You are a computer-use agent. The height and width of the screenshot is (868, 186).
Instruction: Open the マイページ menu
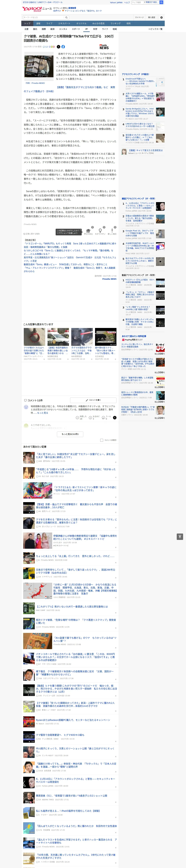click(x=139, y=18)
